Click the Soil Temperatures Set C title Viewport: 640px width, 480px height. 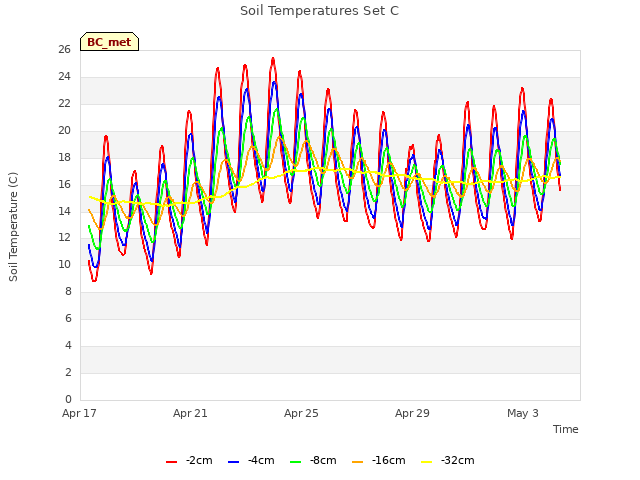click(x=319, y=11)
